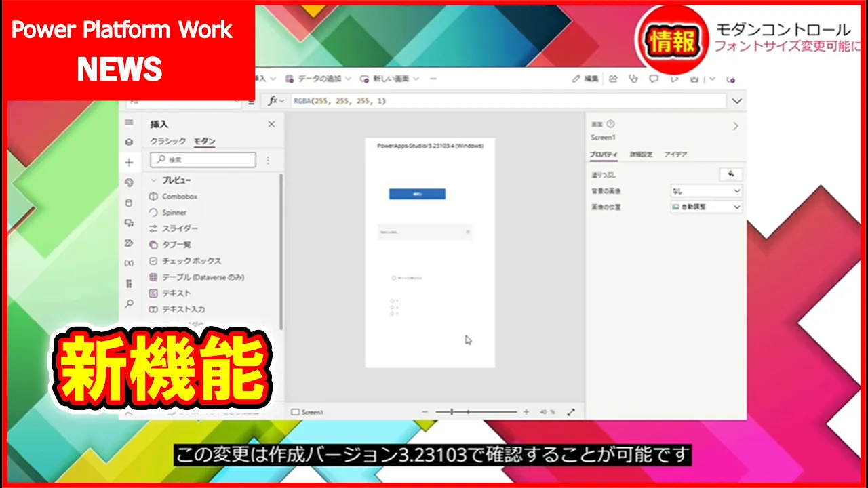This screenshot has width=868, height=488.
Task: Open the Data cylinder icon in sidebar
Action: [129, 203]
